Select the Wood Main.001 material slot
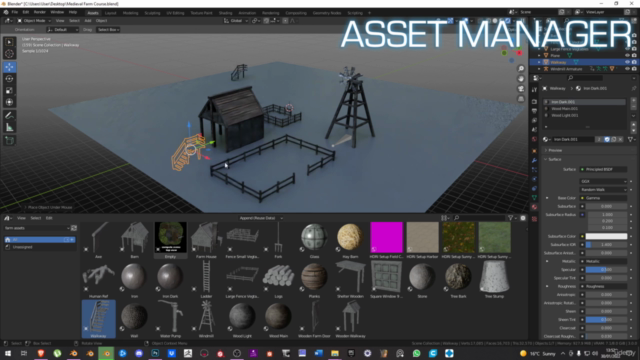Viewport: 640px width, 360px height. pos(584,109)
